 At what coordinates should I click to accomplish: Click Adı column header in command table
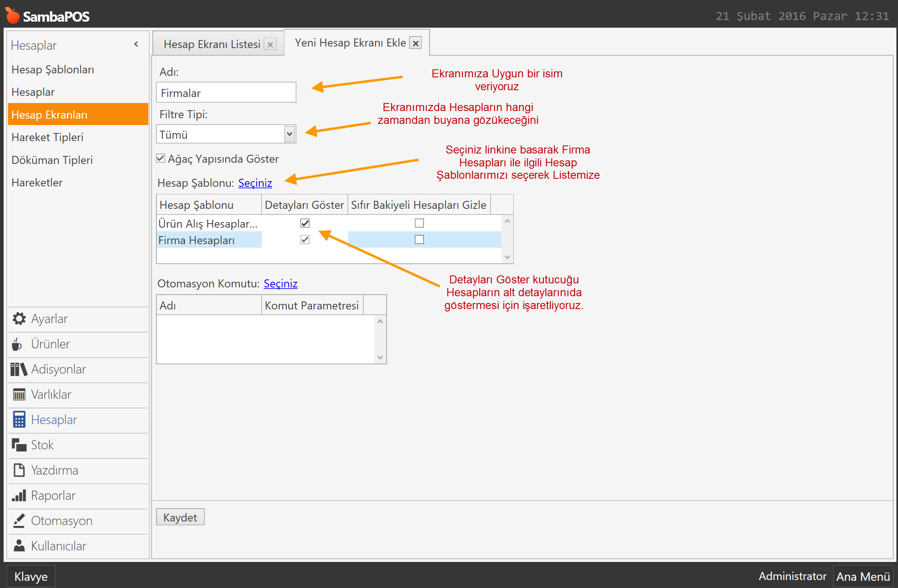pyautogui.click(x=209, y=305)
